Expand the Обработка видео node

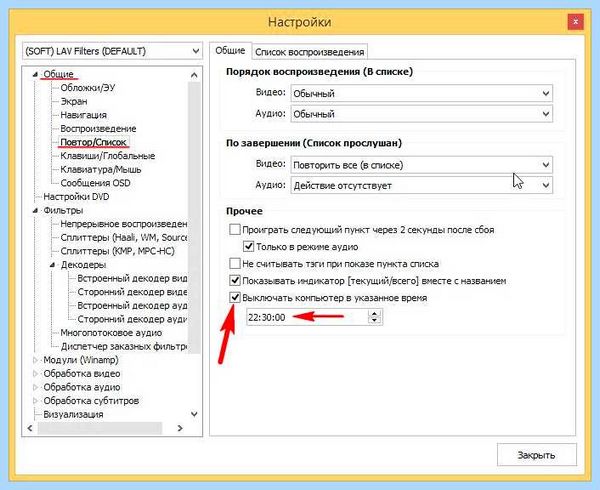35,374
